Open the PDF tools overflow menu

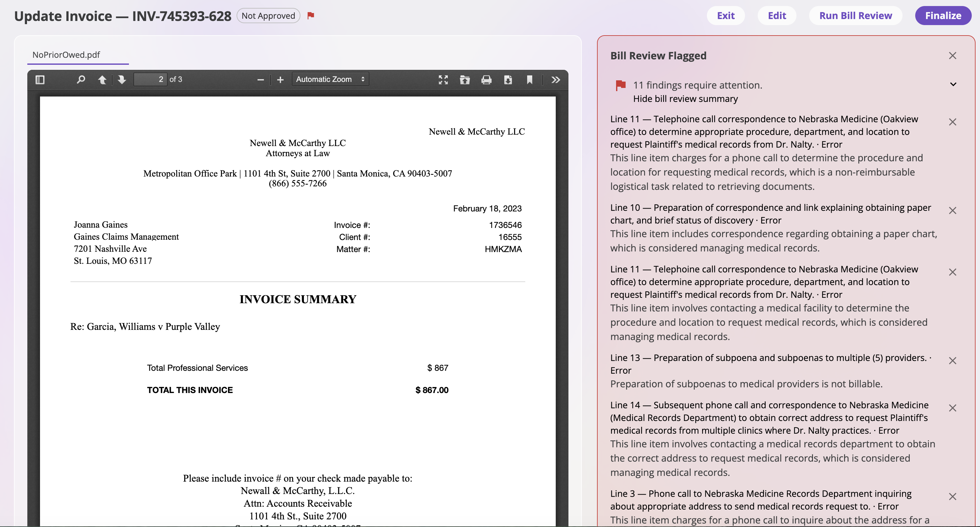556,79
